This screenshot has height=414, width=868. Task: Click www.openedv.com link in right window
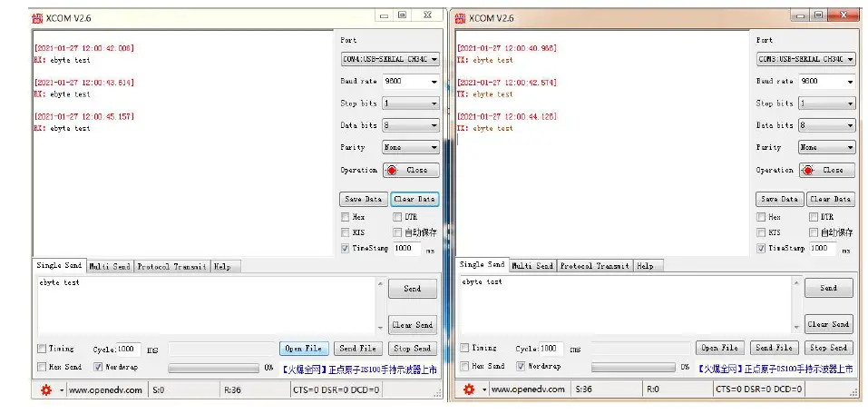coord(528,389)
